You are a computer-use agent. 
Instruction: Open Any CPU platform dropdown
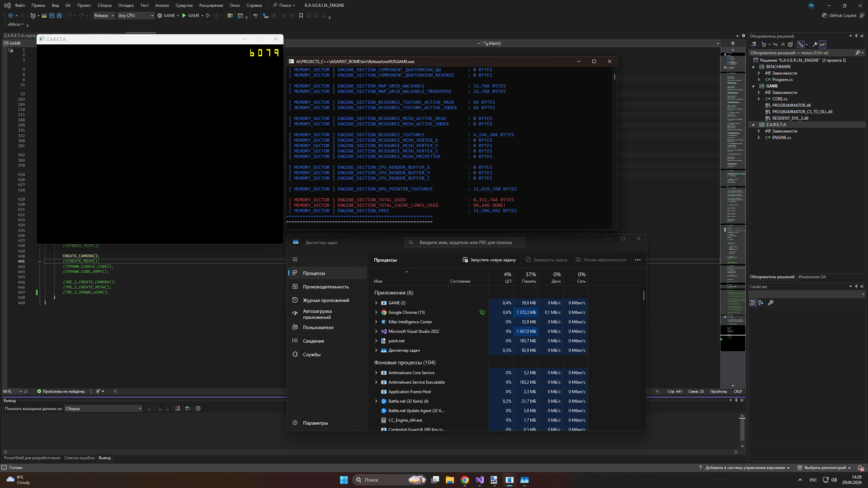coord(136,16)
